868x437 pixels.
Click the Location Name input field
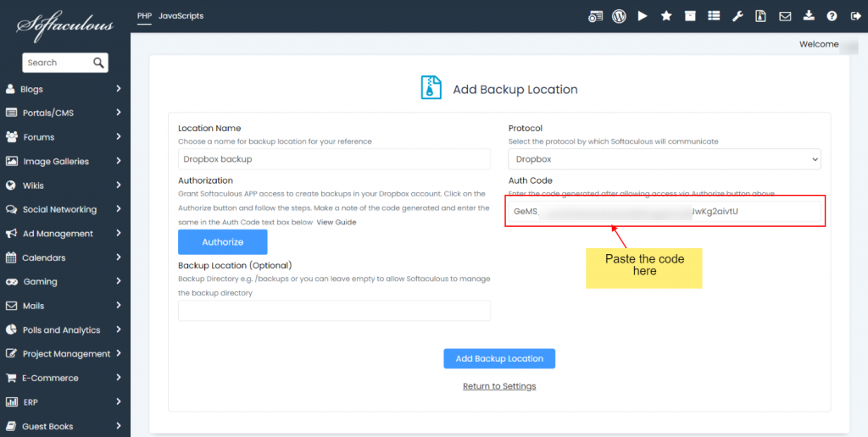334,158
